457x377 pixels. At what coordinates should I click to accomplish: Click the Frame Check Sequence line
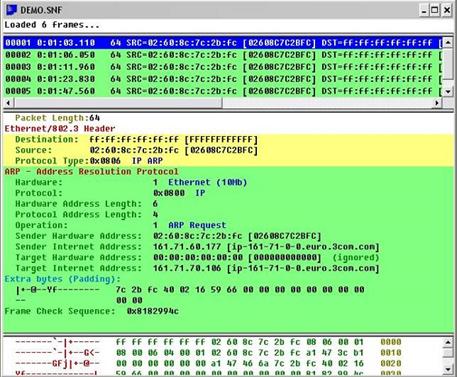(92, 311)
